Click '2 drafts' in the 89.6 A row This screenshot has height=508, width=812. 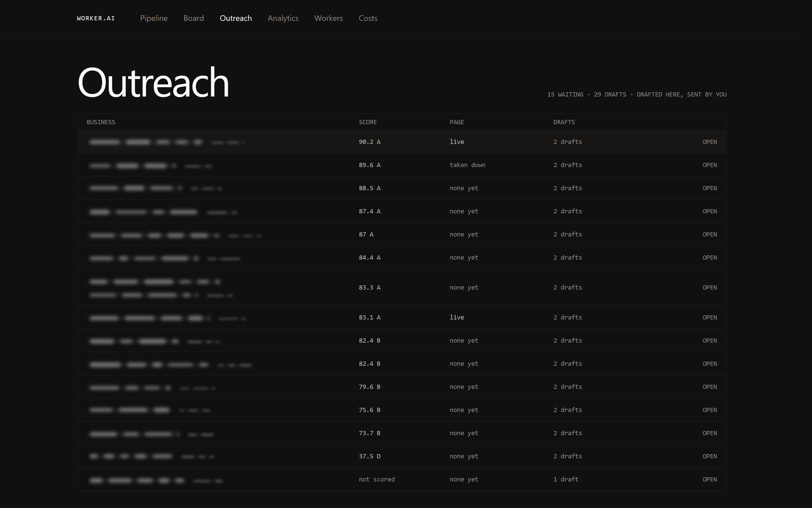567,165
